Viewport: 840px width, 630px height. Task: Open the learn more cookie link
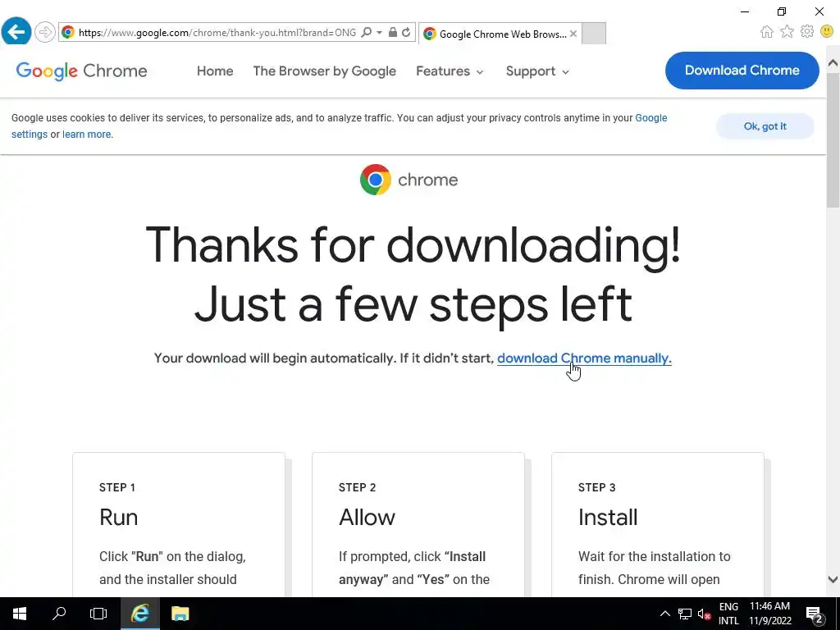(87, 135)
